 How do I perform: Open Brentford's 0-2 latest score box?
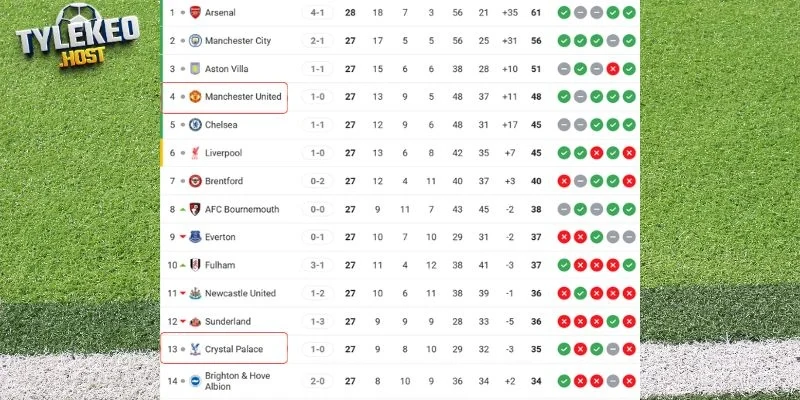click(x=317, y=181)
